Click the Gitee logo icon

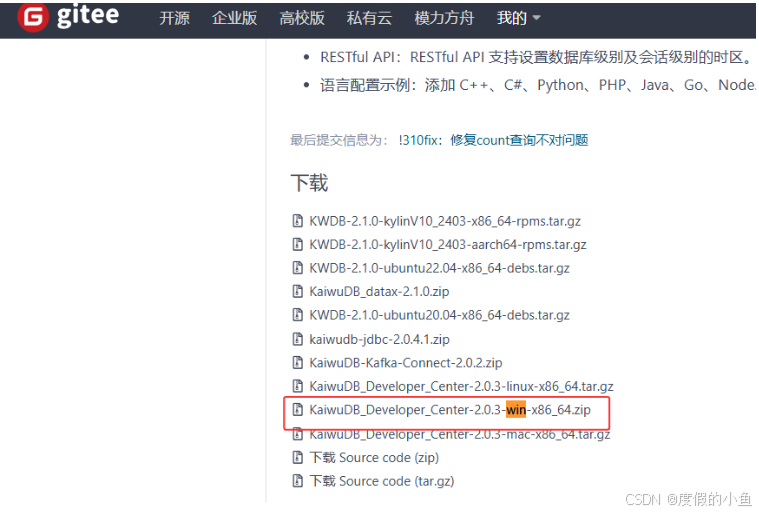coord(36,18)
